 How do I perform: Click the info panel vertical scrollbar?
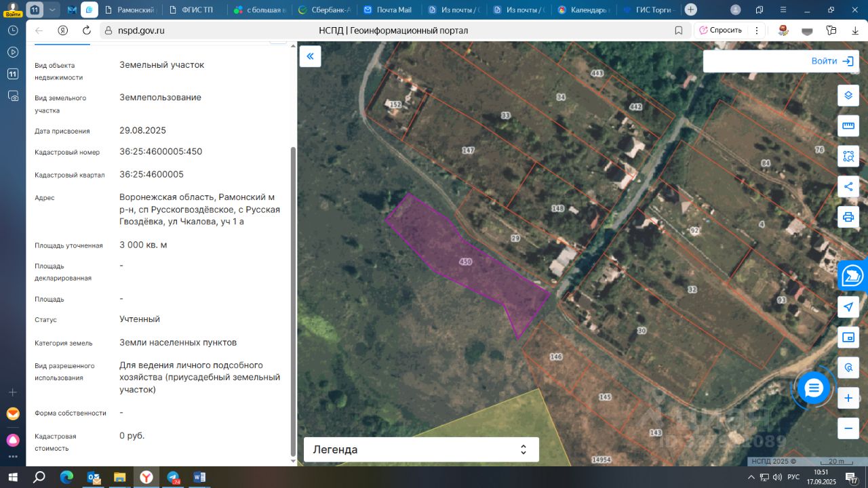293,302
